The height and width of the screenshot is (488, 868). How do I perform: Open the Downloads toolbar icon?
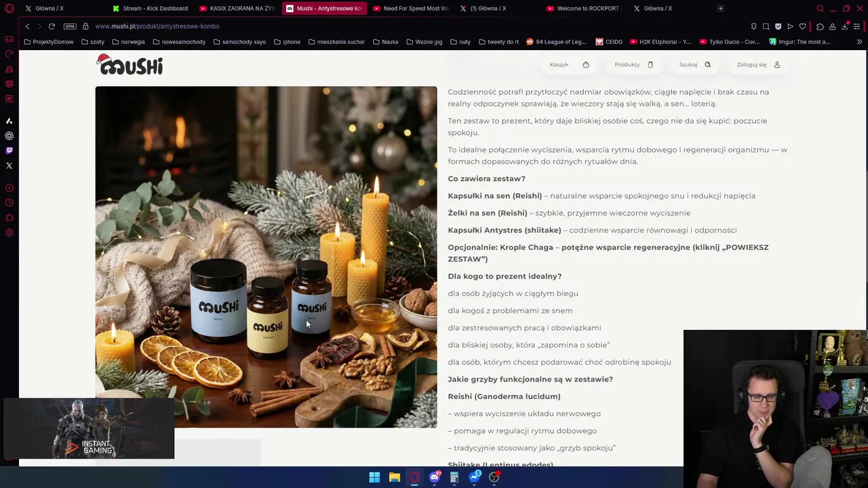point(845,26)
